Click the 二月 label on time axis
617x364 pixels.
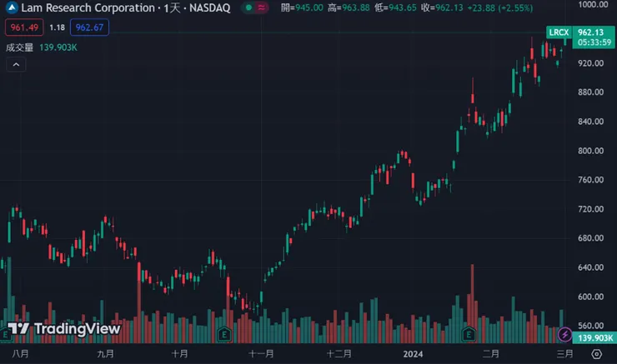pos(491,354)
